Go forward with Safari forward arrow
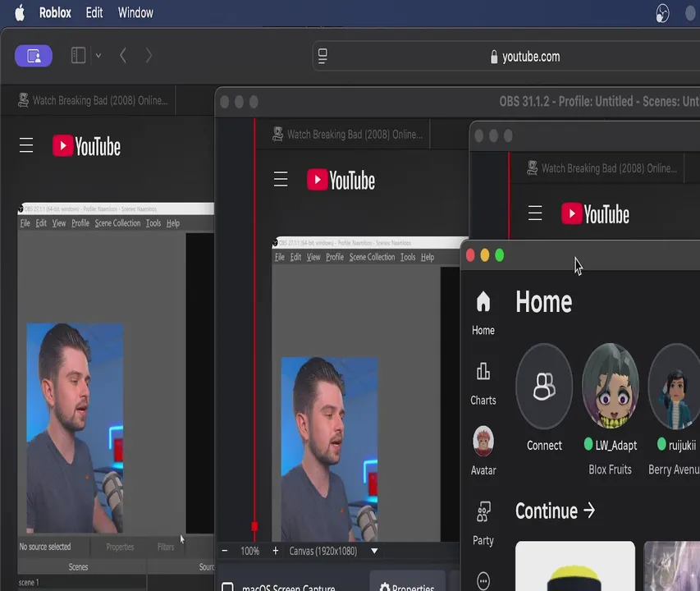This screenshot has height=591, width=700. coord(149,55)
